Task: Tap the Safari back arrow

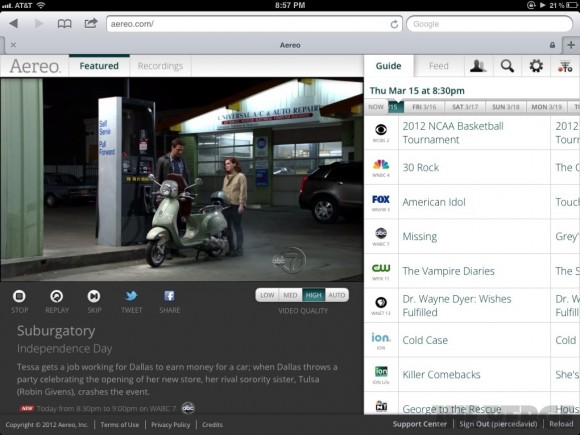Action: coord(14,24)
